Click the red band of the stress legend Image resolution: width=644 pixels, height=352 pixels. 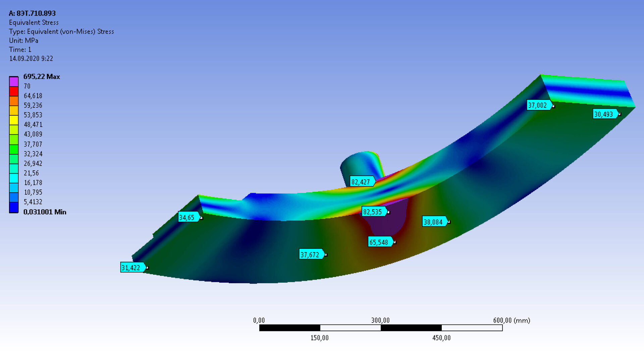coord(14,91)
